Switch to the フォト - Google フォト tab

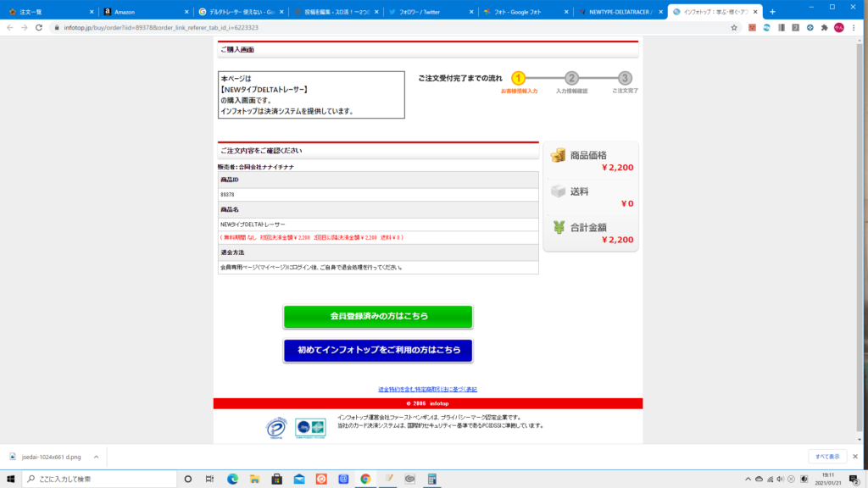click(526, 12)
